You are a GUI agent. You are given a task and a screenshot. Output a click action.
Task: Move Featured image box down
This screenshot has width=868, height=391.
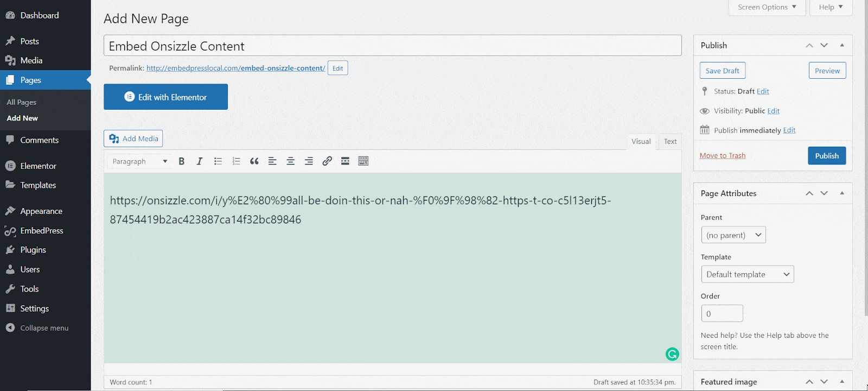(824, 382)
